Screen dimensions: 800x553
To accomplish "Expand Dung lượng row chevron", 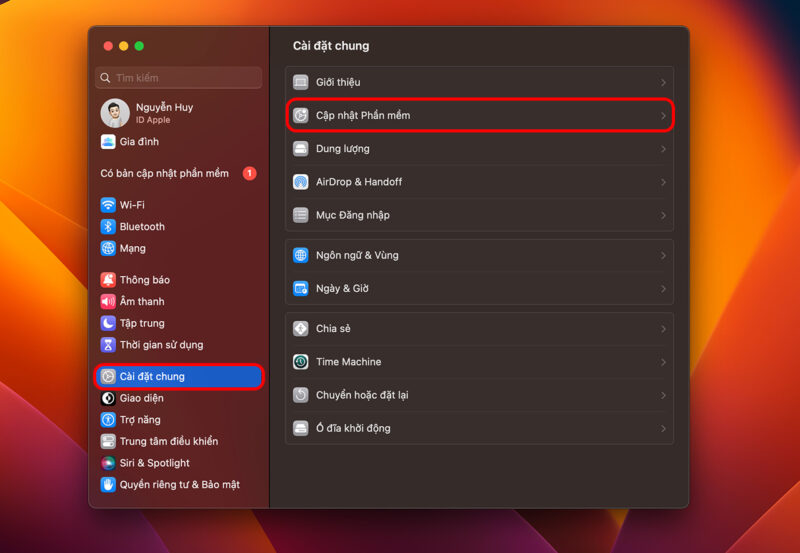I will (663, 149).
